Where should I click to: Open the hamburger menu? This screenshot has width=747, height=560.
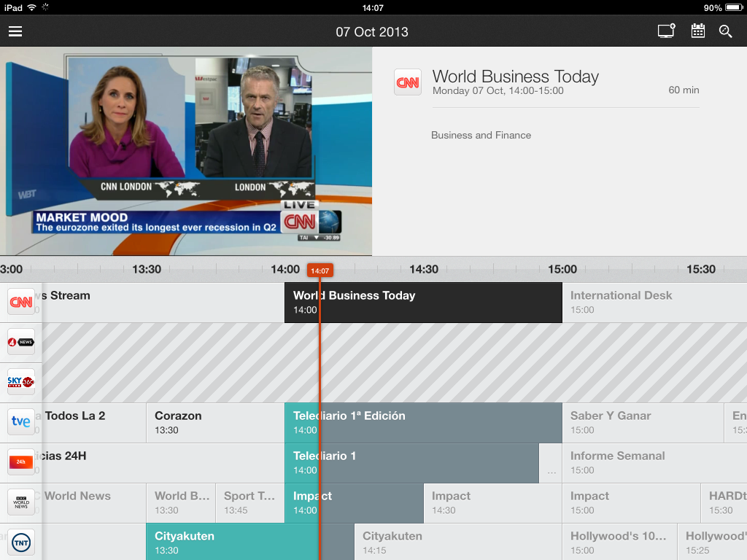point(15,31)
